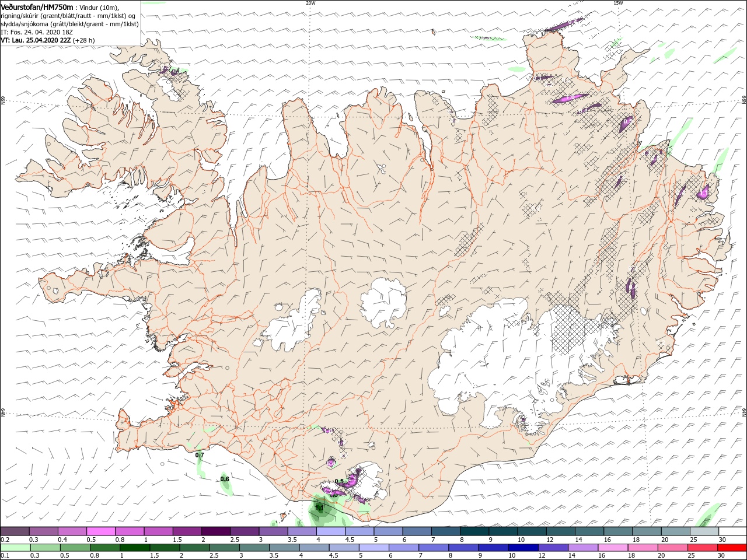The height and width of the screenshot is (560, 747).
Task: Select the palest green swatch starting the rain legend
Action: [x=15, y=548]
